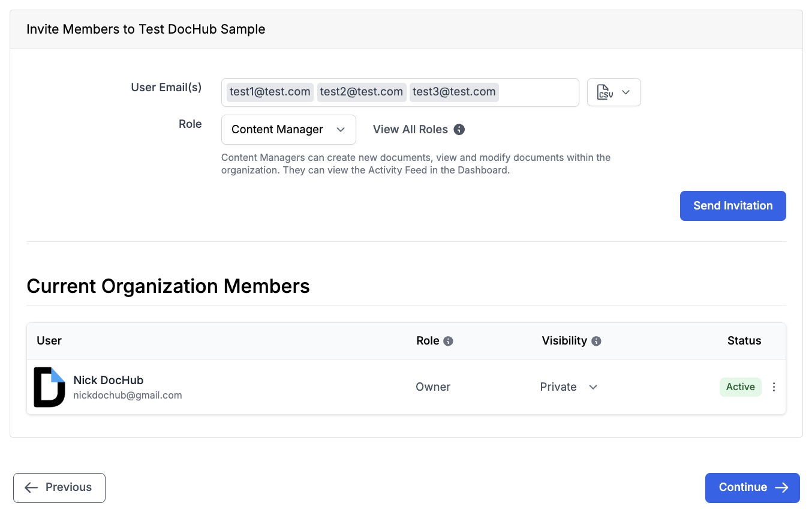The height and width of the screenshot is (515, 812).
Task: Select the test3@test.com email chip
Action: point(454,92)
